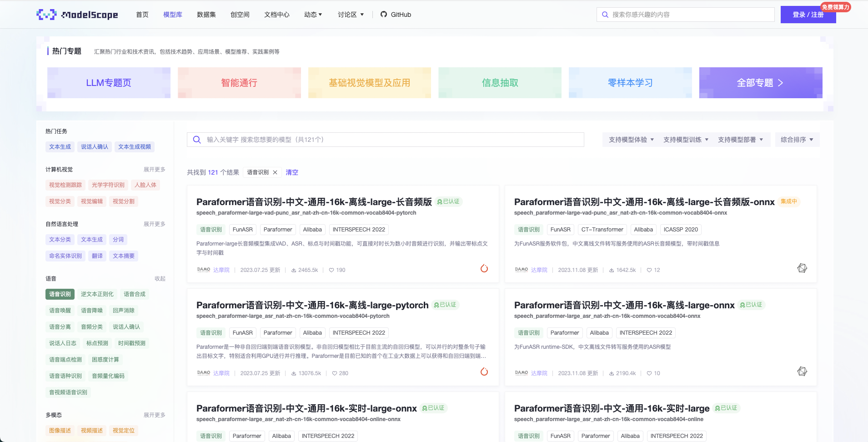Open the 零样本学习 topic banner
Image resolution: width=868 pixels, height=442 pixels.
coord(630,83)
